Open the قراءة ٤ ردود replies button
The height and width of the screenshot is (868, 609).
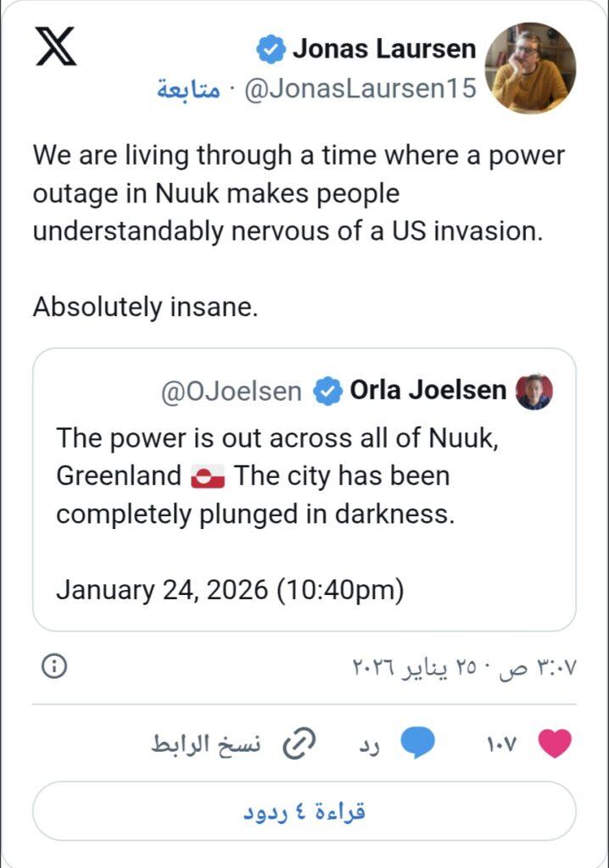coord(304,811)
